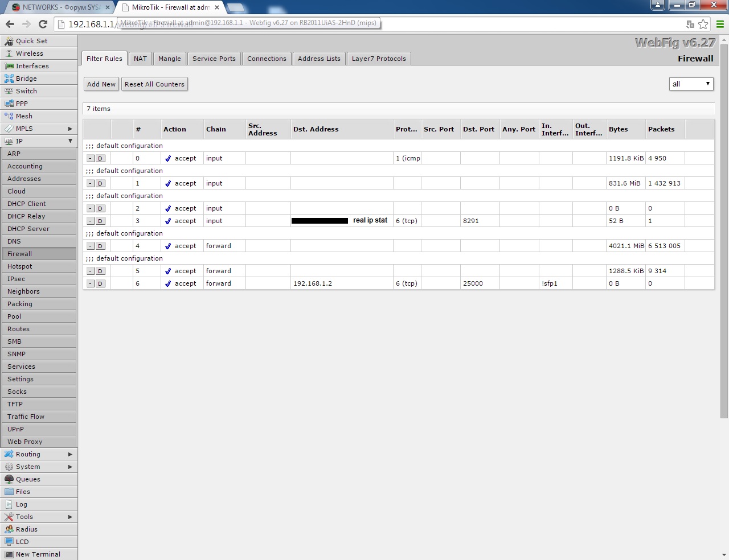Click the Interfaces icon in the sidebar
Screen dimensions: 729x560
[x=9, y=66]
